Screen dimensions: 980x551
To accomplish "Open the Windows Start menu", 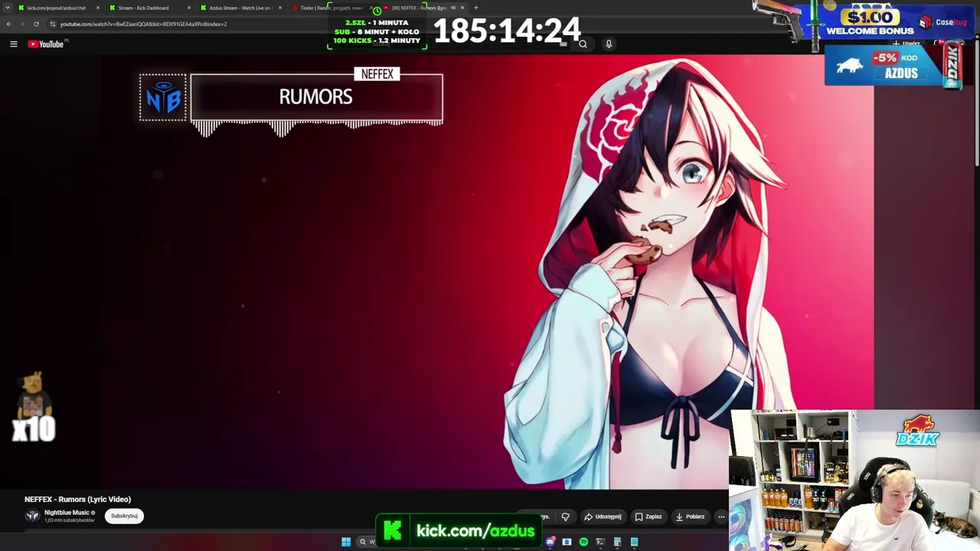I will (346, 542).
